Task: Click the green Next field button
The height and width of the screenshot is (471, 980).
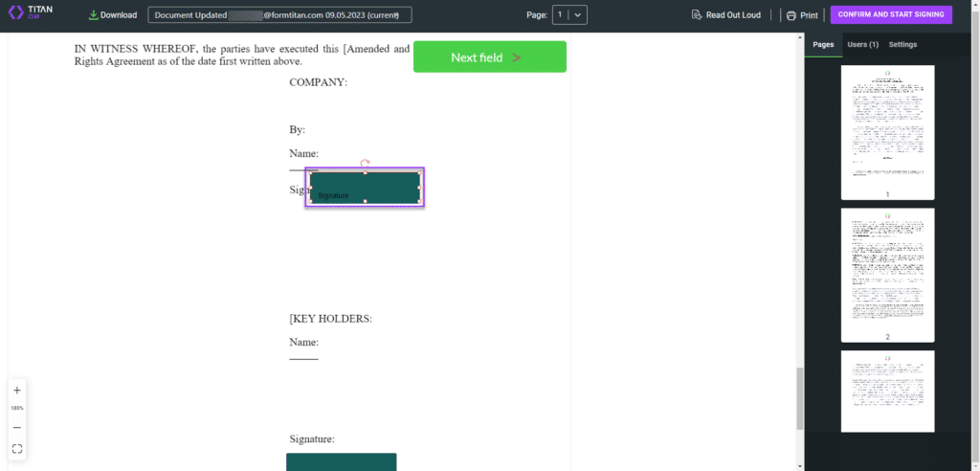Action: (489, 57)
